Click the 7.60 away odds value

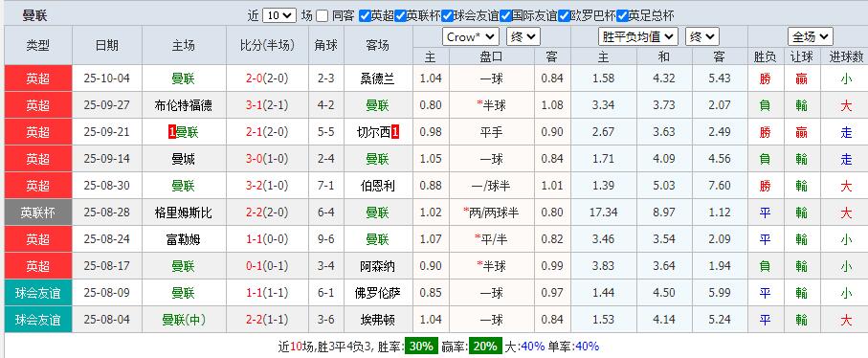720,186
